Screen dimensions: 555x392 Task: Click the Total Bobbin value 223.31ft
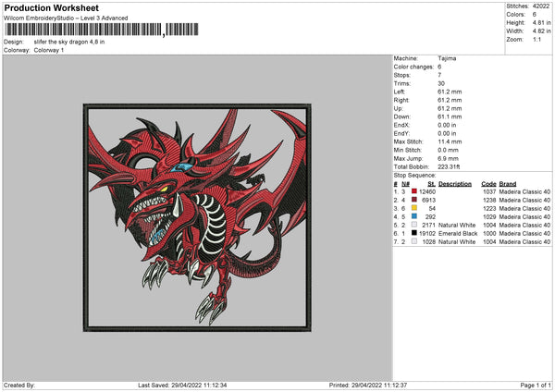[449, 167]
